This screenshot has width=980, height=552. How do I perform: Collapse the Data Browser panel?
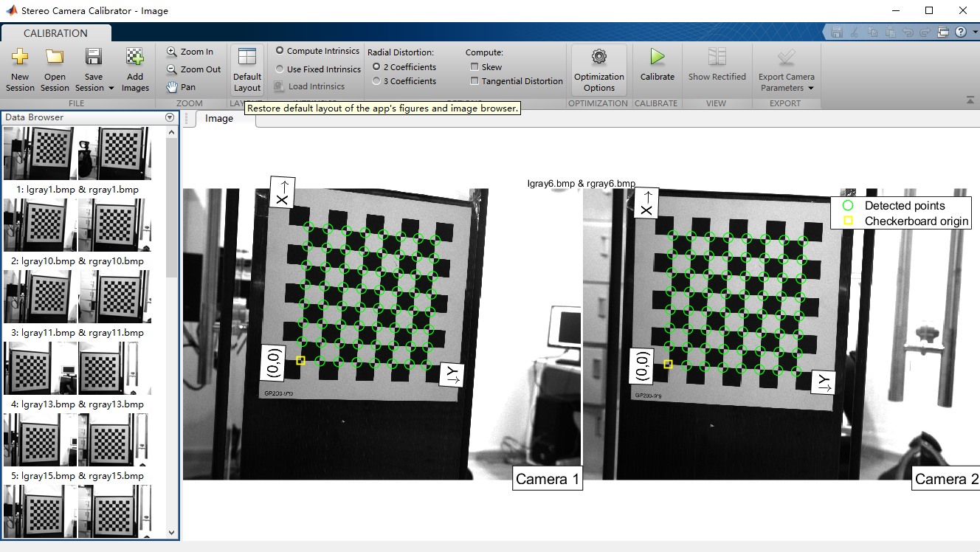click(169, 117)
